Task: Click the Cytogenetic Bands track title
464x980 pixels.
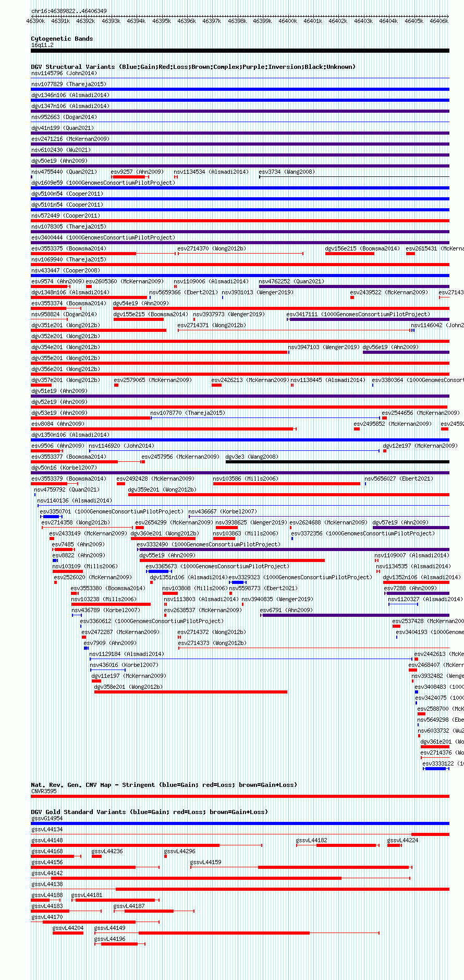Action: [62, 39]
